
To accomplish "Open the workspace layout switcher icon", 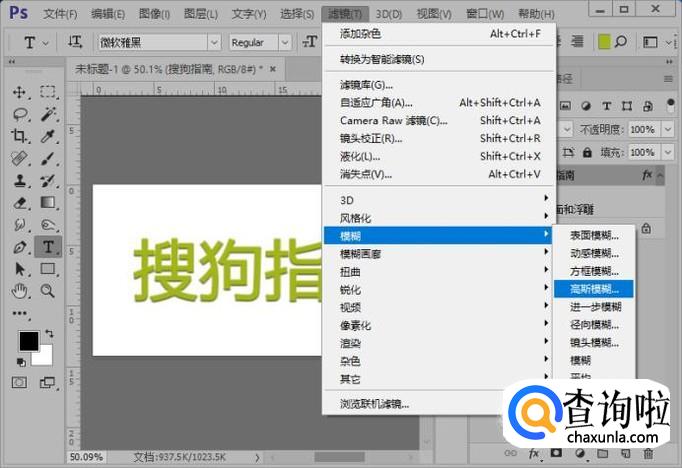I will tap(650, 42).
